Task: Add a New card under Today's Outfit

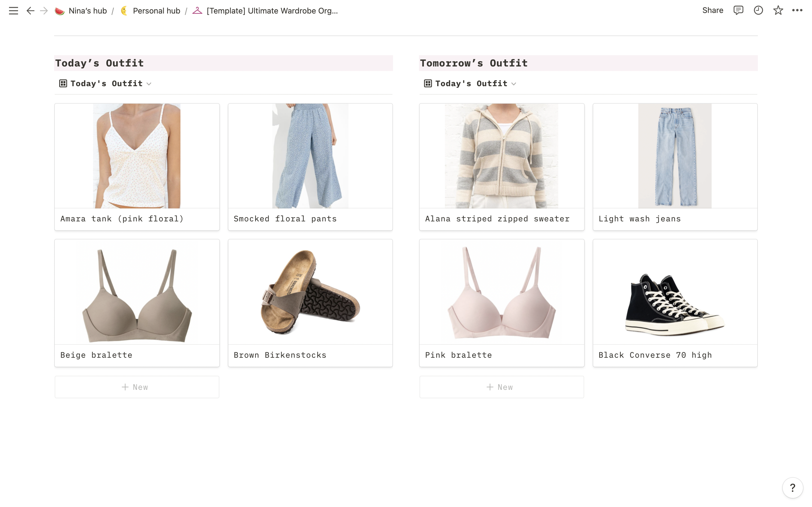Action: (137, 387)
